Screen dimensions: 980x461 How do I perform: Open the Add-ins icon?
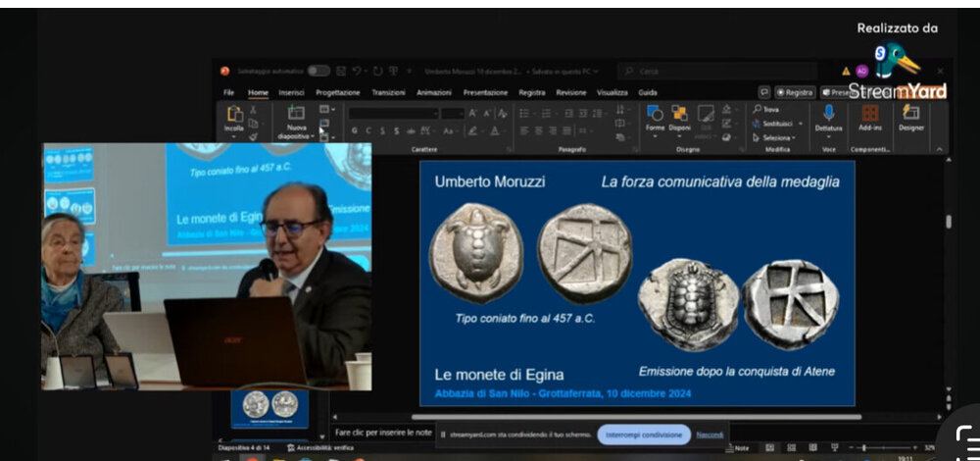click(869, 116)
